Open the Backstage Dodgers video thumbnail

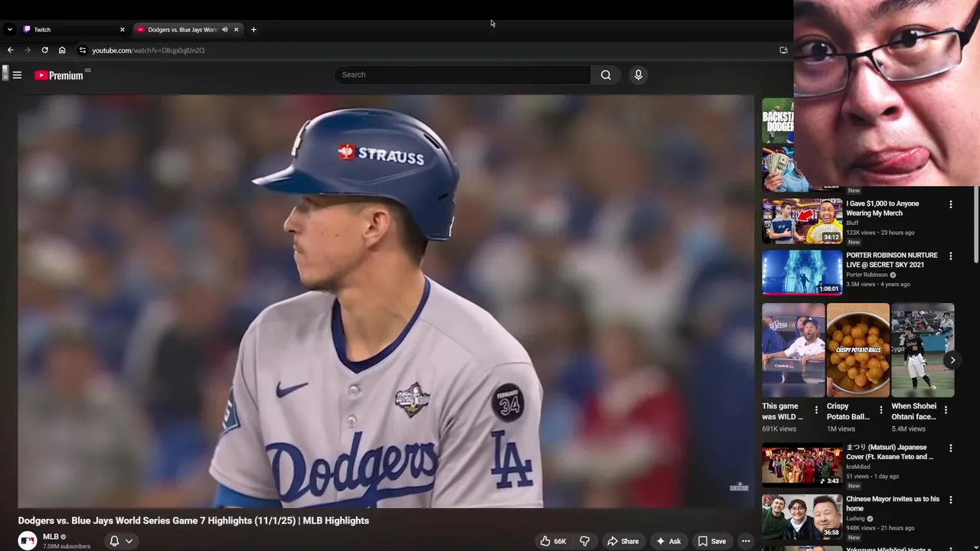(778, 121)
